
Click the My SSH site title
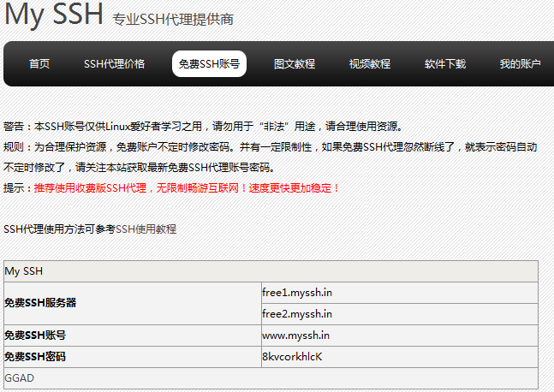(54, 15)
